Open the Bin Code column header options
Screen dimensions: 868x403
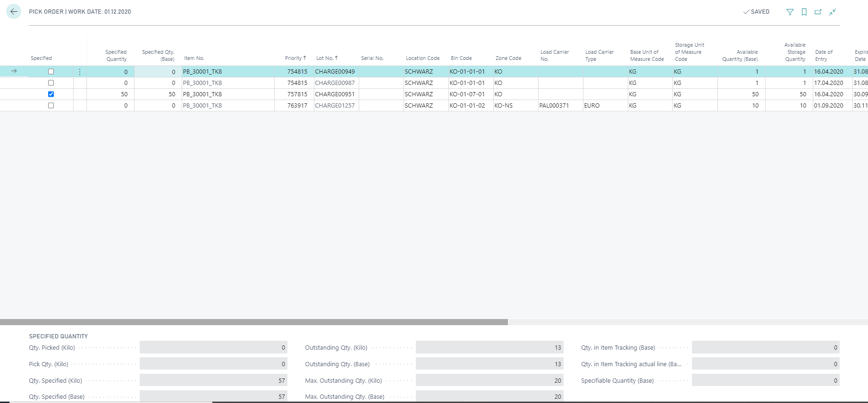point(461,58)
